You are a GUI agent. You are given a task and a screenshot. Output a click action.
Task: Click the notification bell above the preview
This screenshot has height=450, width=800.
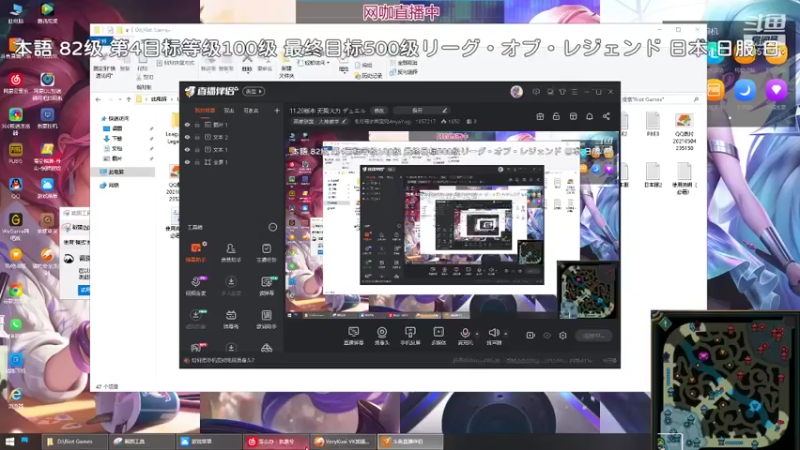coord(589,116)
